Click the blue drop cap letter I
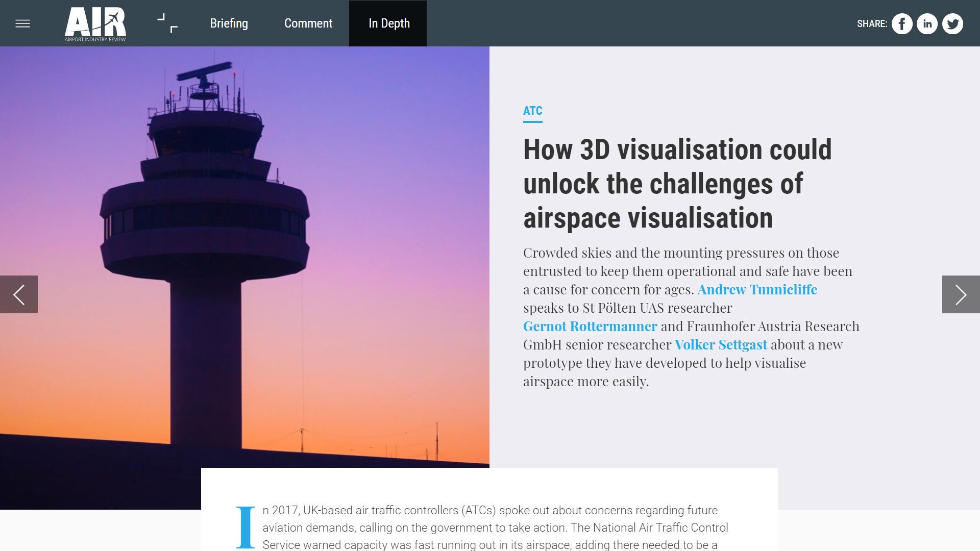 coord(246,527)
